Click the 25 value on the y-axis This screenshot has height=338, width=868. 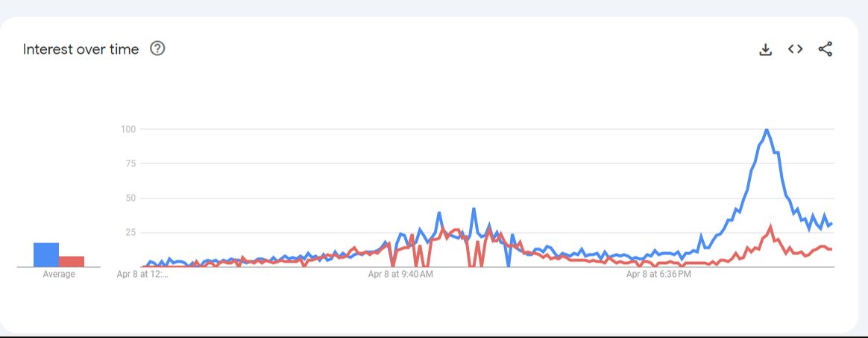(x=130, y=232)
